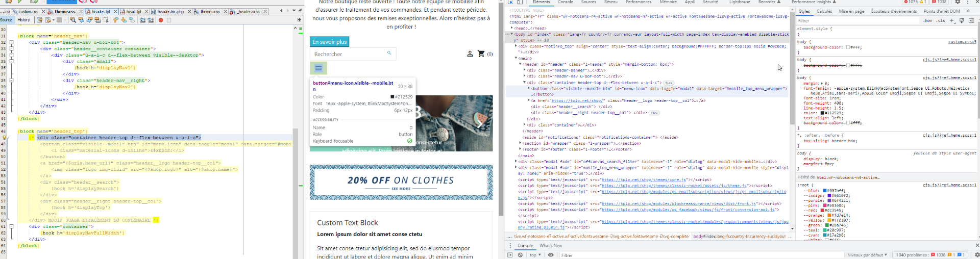Image resolution: width=980 pixels, height=259 pixels.
Task: Switch to Calculés styles tab
Action: pyautogui.click(x=824, y=11)
